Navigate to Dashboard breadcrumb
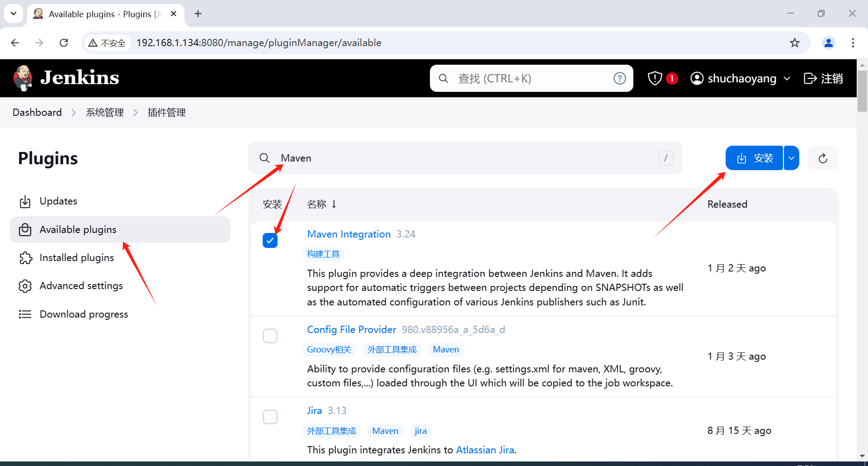Viewport: 868px width, 466px height. point(37,112)
